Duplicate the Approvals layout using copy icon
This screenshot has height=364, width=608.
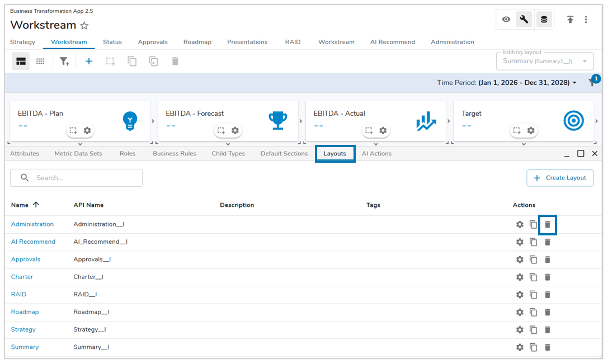(x=534, y=259)
